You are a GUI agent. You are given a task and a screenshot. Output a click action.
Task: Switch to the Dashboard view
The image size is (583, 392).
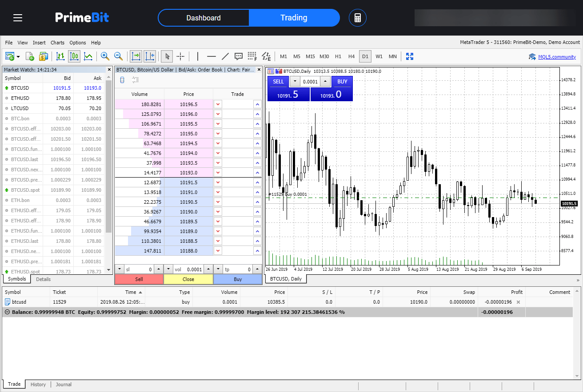click(x=204, y=18)
